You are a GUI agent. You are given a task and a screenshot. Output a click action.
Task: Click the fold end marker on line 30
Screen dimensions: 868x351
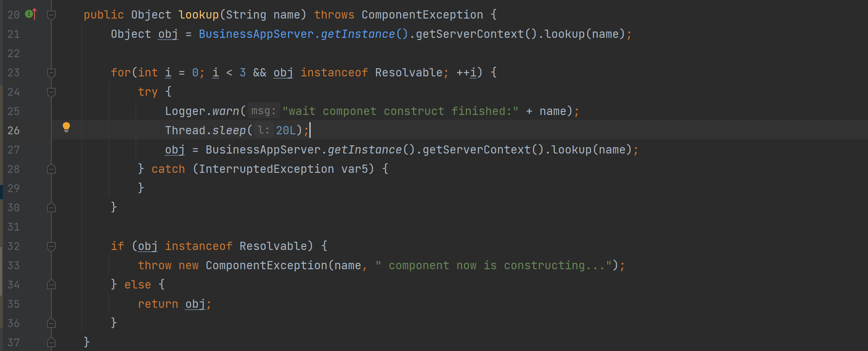[x=51, y=208]
